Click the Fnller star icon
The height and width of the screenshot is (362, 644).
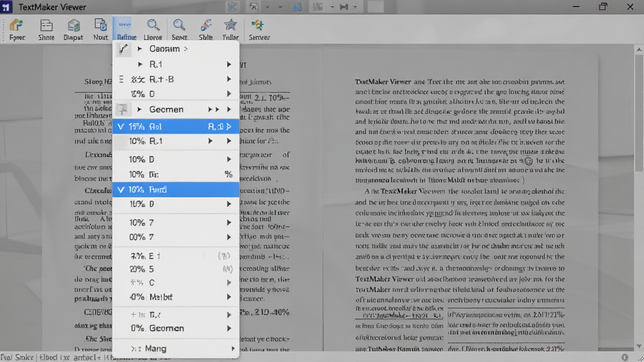230,25
